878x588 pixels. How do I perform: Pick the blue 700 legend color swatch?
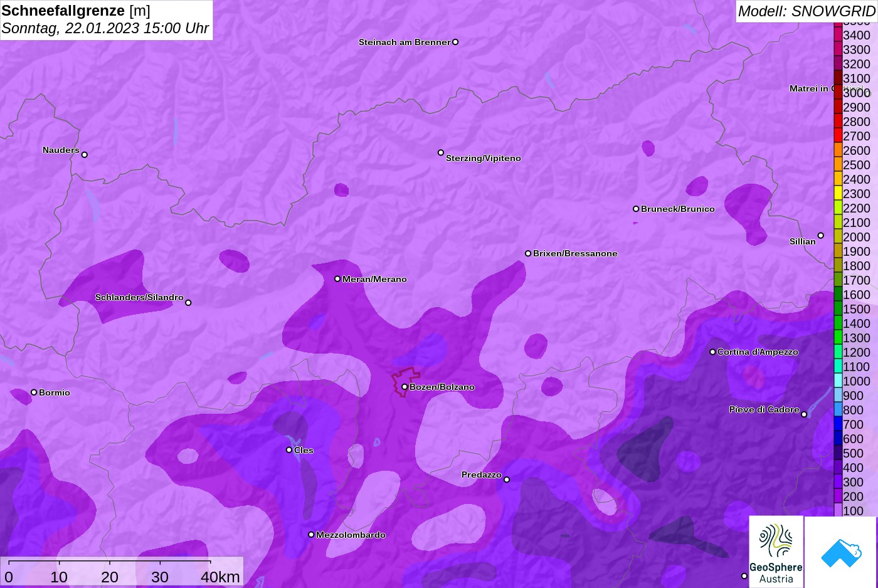(838, 424)
